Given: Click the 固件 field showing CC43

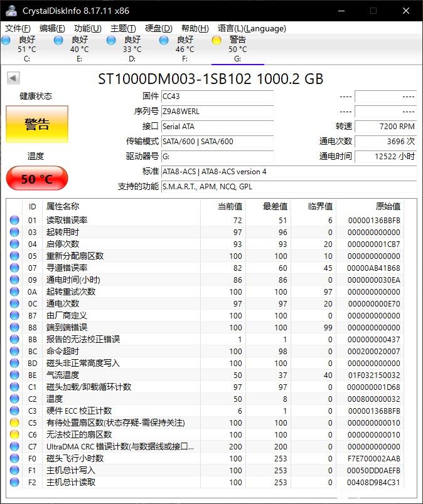Looking at the screenshot, I should (217, 96).
